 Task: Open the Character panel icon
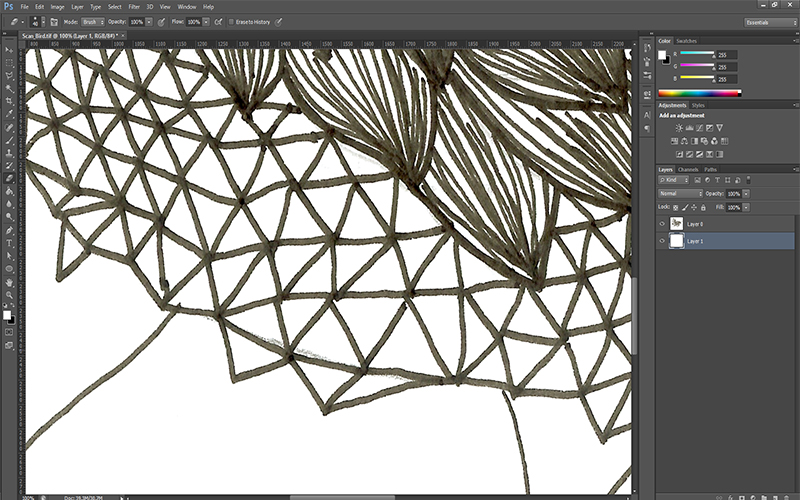point(647,115)
